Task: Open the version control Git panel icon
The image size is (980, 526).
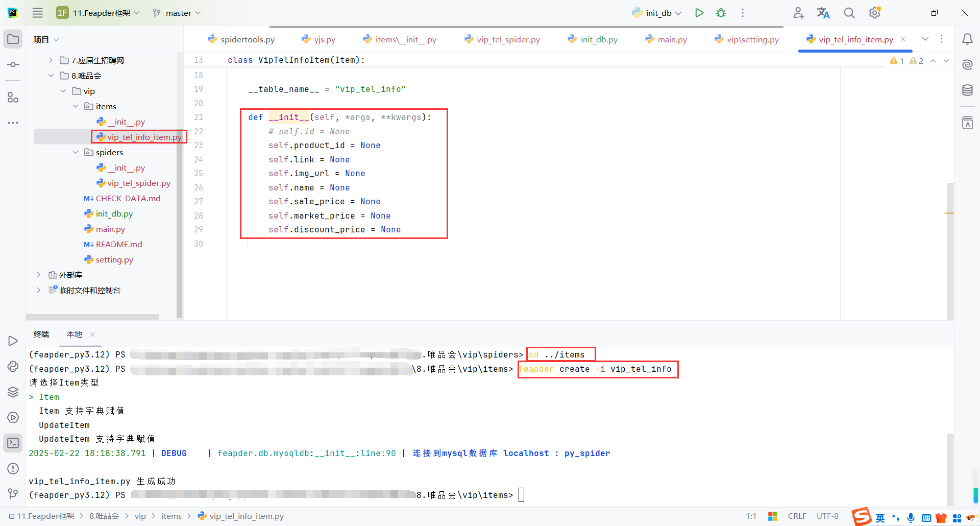Action: (13, 494)
